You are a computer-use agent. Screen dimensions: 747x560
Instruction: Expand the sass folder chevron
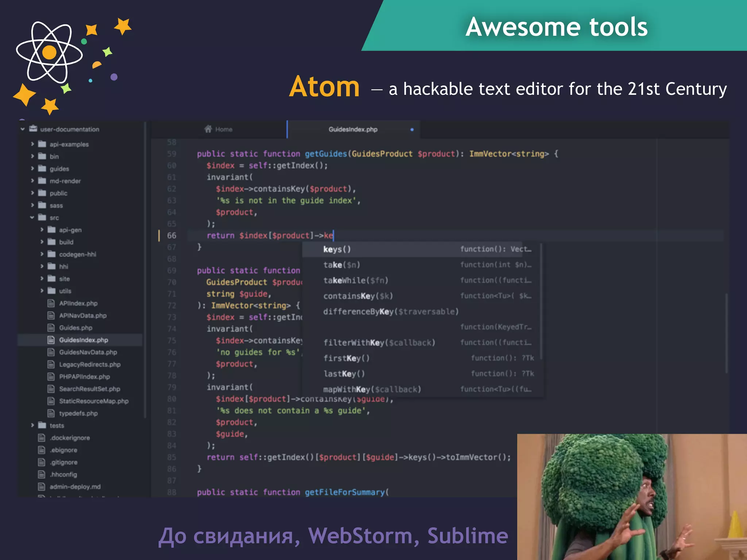point(32,205)
